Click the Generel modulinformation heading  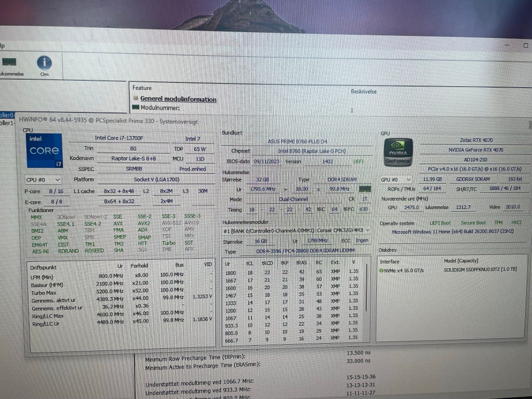tap(178, 99)
